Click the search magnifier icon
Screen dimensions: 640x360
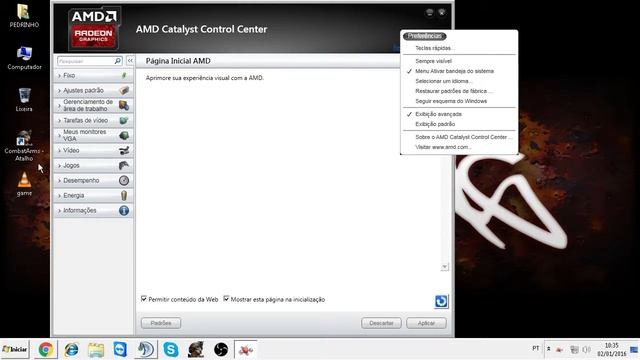point(118,61)
